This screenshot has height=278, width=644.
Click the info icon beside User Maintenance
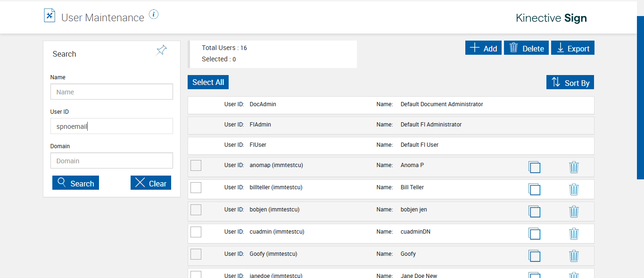click(x=154, y=15)
